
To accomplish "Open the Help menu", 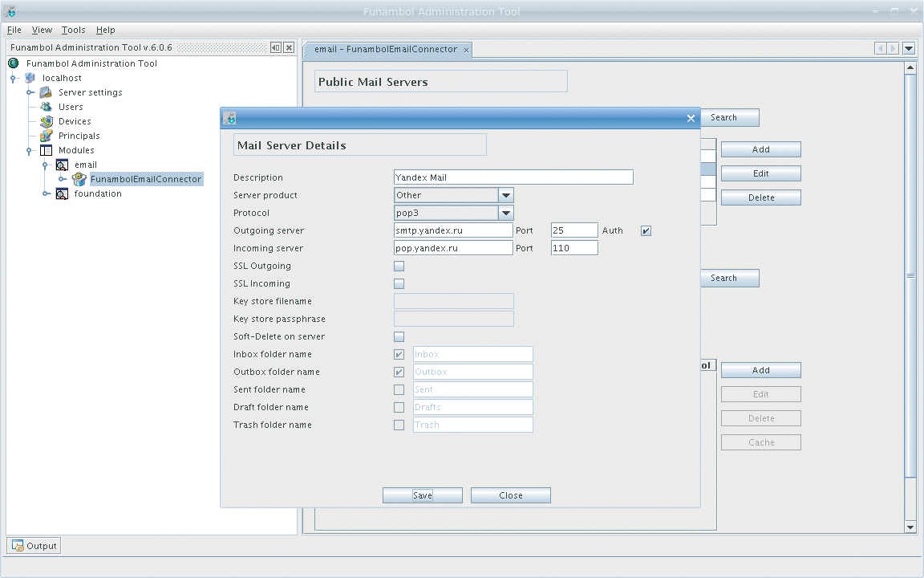I will [x=106, y=30].
